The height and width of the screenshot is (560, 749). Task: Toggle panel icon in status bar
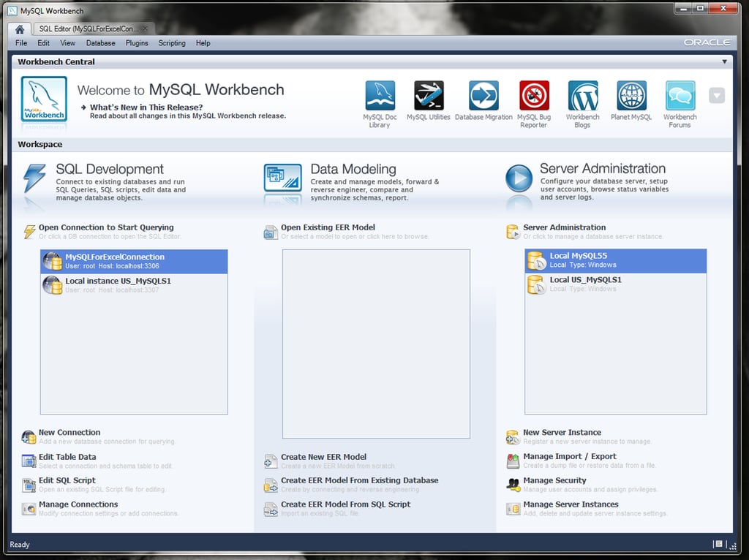[x=718, y=544]
